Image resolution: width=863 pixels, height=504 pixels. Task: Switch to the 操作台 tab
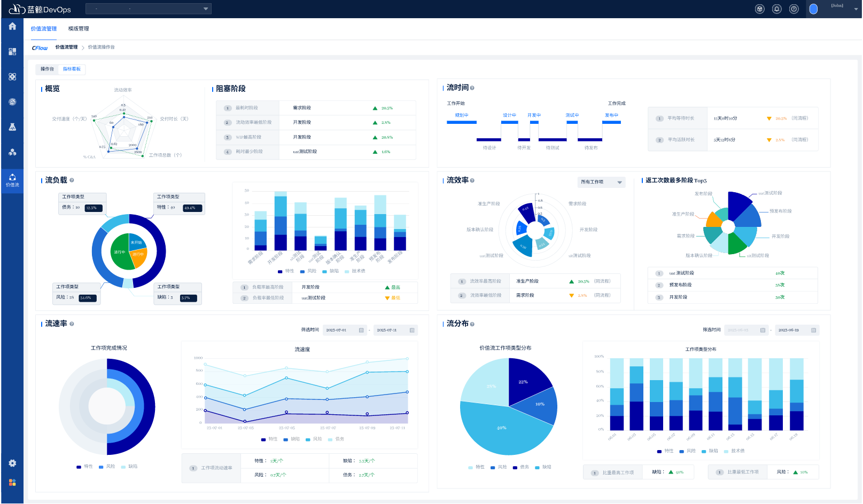(x=47, y=69)
